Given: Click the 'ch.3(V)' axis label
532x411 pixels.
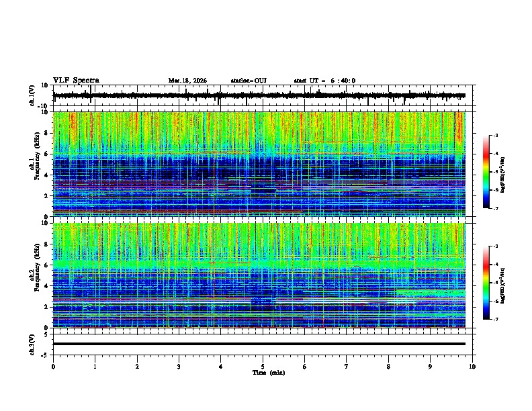Looking at the screenshot, I should click(x=32, y=345).
